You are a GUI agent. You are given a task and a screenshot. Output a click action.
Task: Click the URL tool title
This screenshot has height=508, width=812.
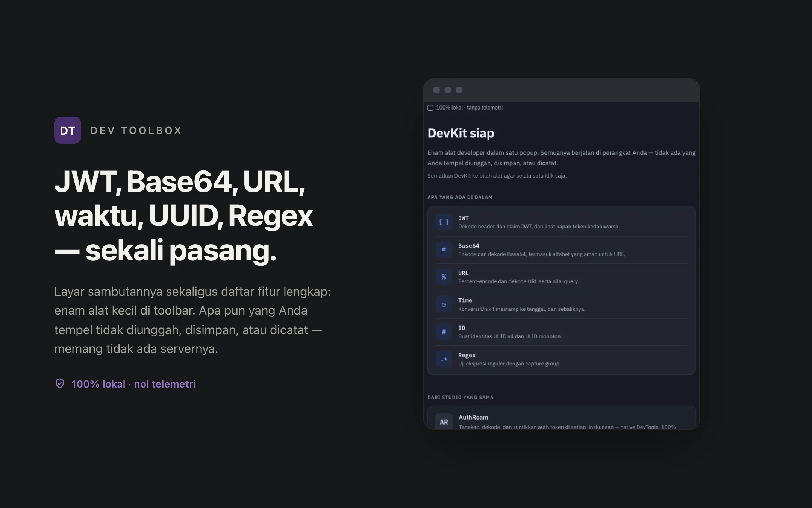(x=463, y=273)
